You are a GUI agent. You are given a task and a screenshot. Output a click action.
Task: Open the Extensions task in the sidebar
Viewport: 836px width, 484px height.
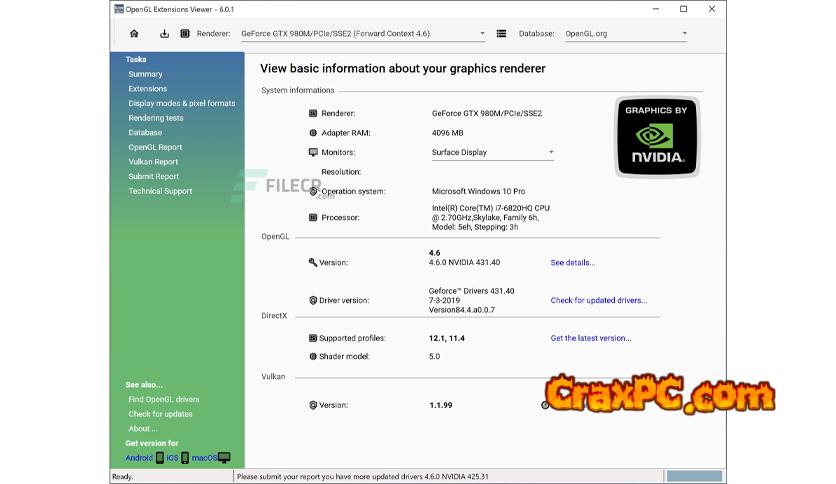point(147,89)
